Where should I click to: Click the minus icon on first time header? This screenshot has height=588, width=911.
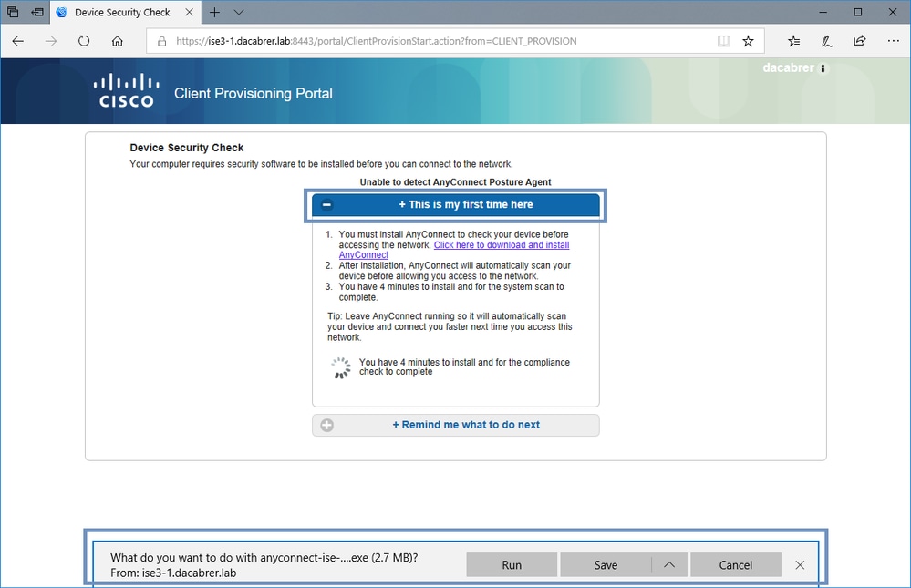tap(327, 204)
